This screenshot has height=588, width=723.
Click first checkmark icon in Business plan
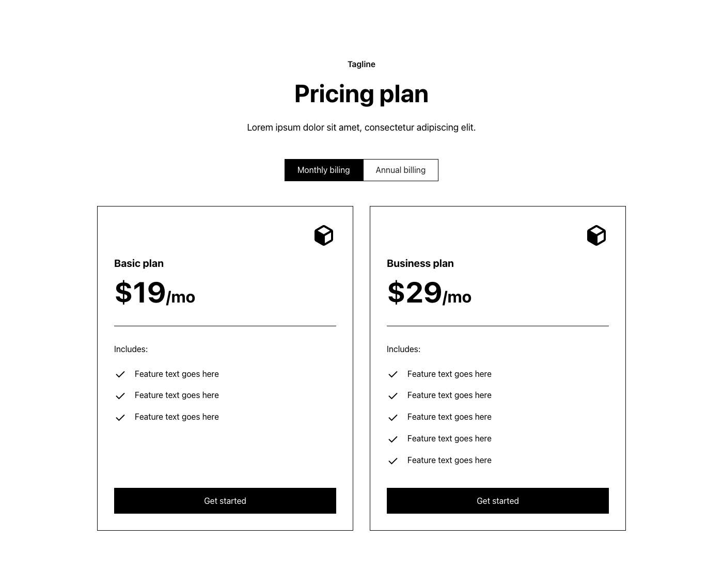(393, 374)
